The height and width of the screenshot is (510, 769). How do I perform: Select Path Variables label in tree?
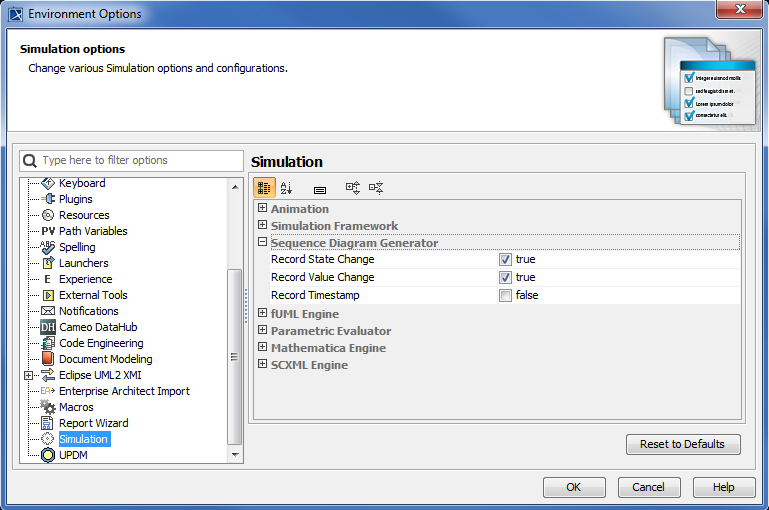(x=93, y=231)
